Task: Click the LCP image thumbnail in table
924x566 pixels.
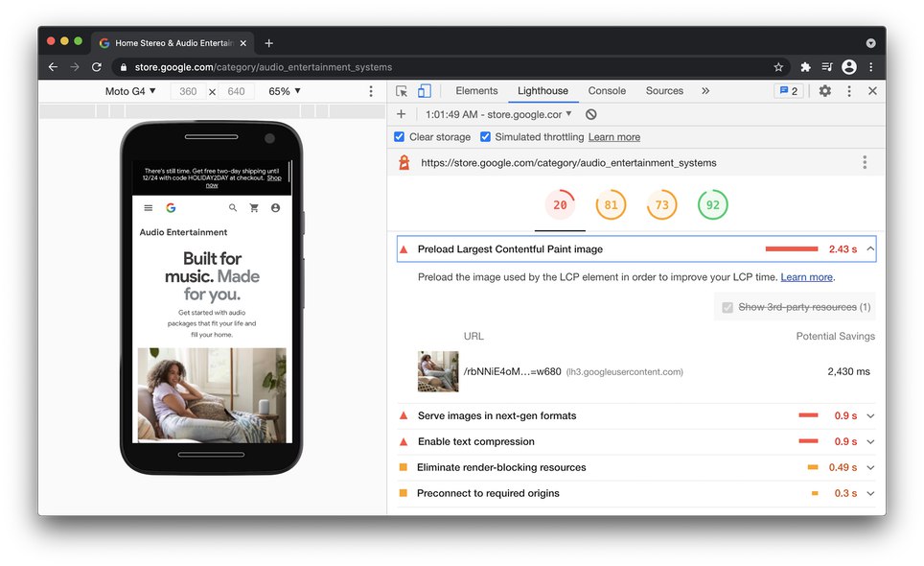Action: (438, 371)
